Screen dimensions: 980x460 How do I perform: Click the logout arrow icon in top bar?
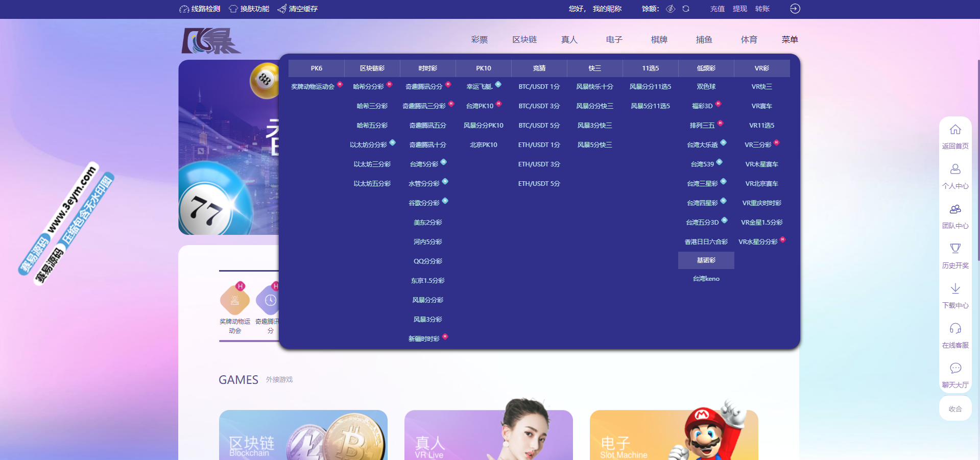pyautogui.click(x=795, y=9)
